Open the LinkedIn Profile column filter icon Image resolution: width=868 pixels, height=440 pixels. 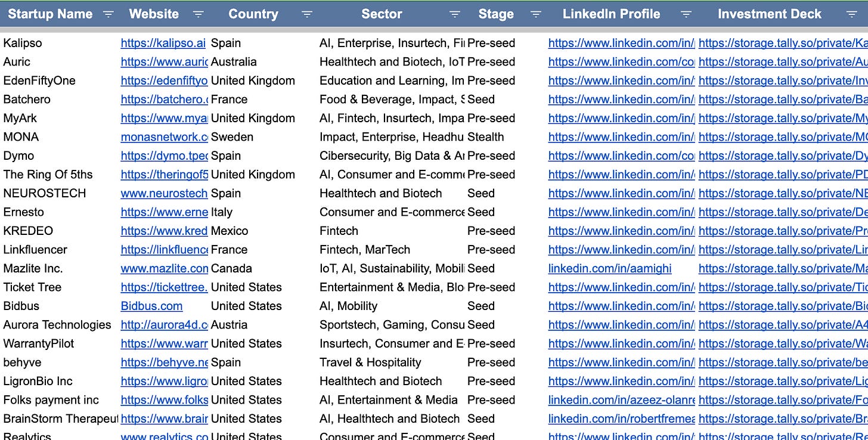click(686, 14)
